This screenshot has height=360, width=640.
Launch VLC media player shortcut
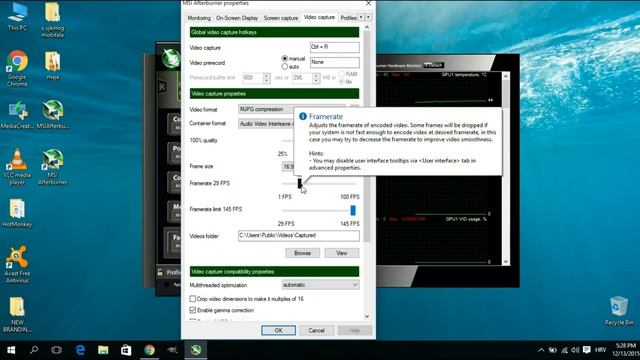(17, 167)
